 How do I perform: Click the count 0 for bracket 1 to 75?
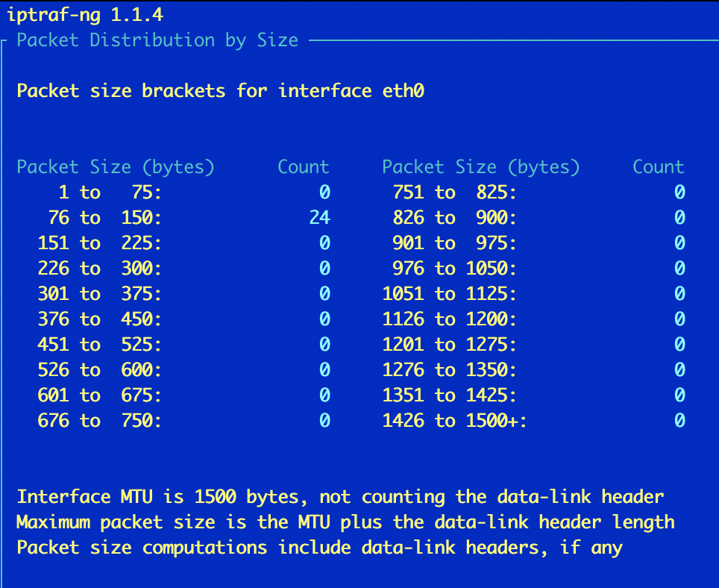point(324,193)
